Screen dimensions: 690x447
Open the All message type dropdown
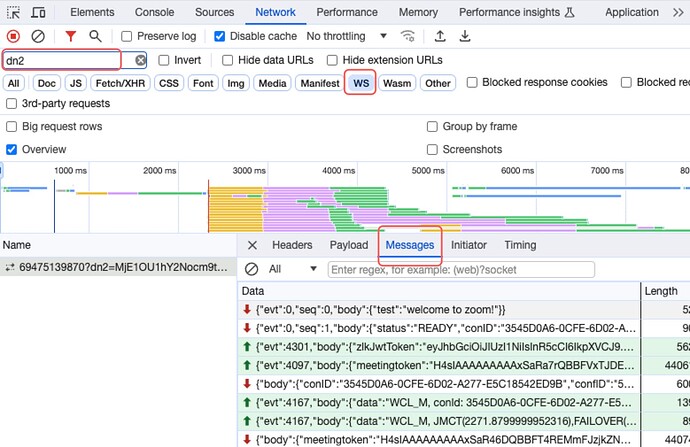pos(292,269)
